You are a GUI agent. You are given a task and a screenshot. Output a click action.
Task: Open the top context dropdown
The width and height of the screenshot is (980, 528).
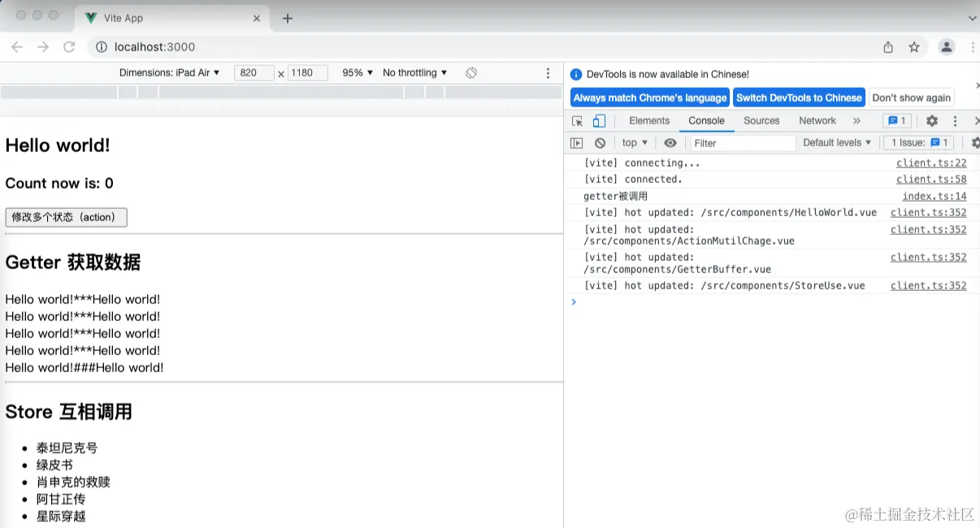pos(635,143)
